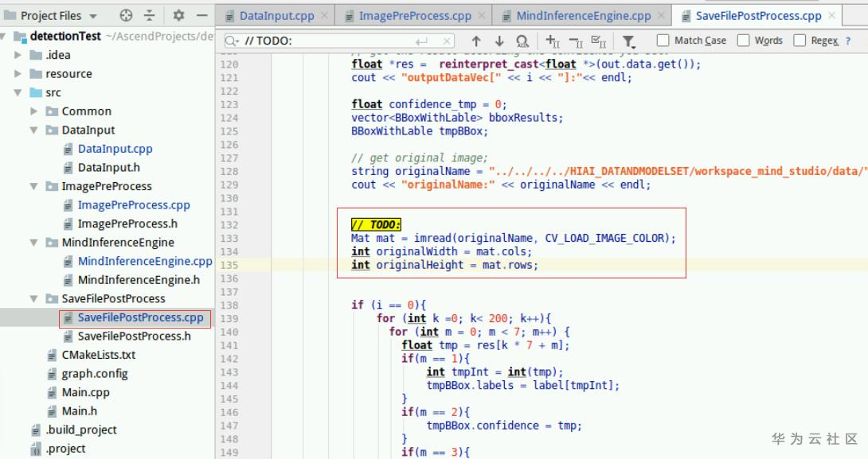Viewport: 868px width, 459px height.
Task: Open ImagePreProcess.h in project tree
Action: tap(127, 224)
